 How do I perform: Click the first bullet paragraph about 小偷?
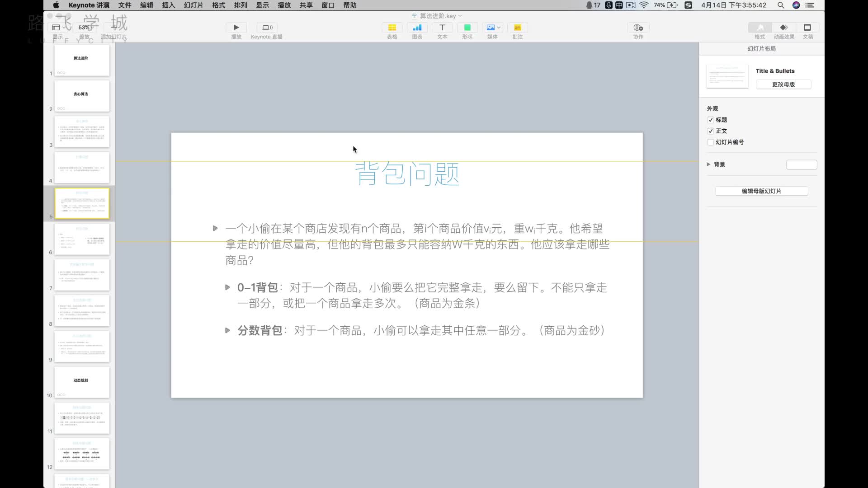pos(417,244)
